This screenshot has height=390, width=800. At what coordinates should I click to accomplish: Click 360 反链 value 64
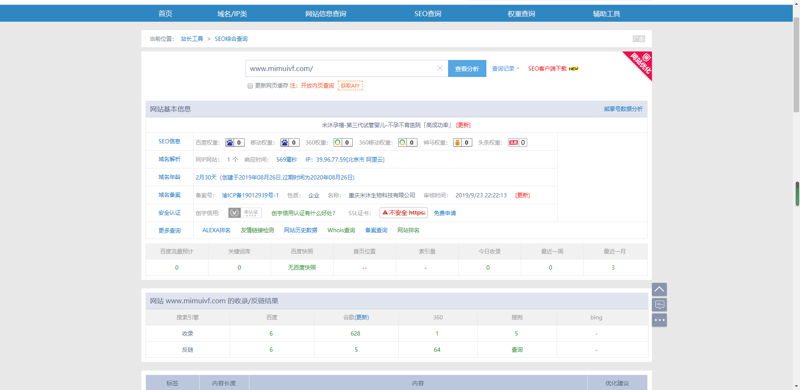point(438,350)
